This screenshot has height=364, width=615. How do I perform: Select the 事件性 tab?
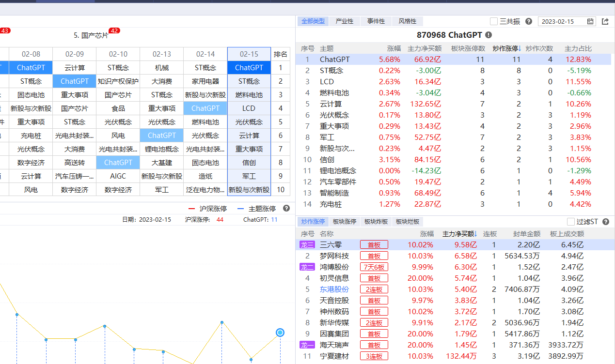(376, 21)
